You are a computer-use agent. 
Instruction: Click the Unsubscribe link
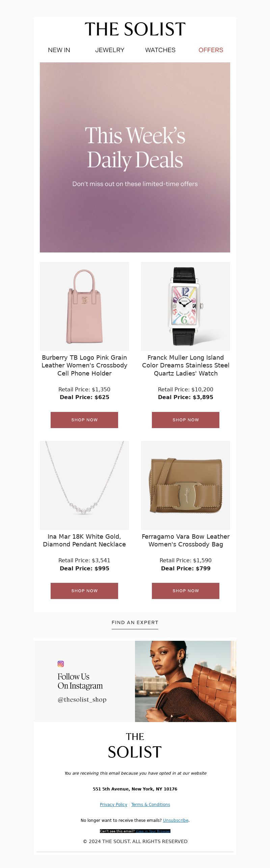point(175,820)
